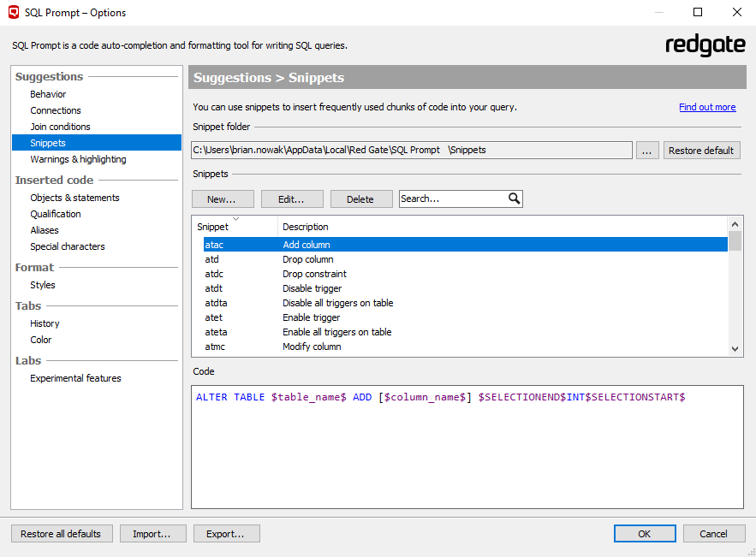Click Restore all defaults button
Image resolution: width=756 pixels, height=557 pixels.
(62, 534)
